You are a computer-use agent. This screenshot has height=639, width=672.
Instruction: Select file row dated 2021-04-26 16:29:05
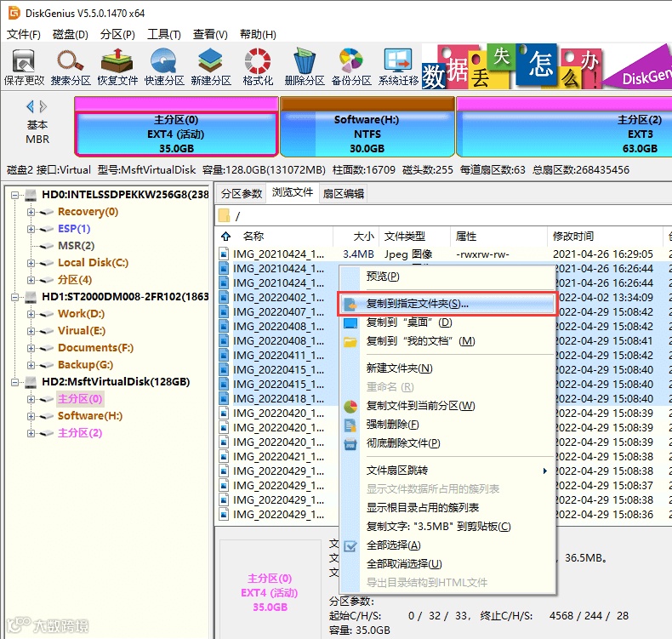click(443, 254)
